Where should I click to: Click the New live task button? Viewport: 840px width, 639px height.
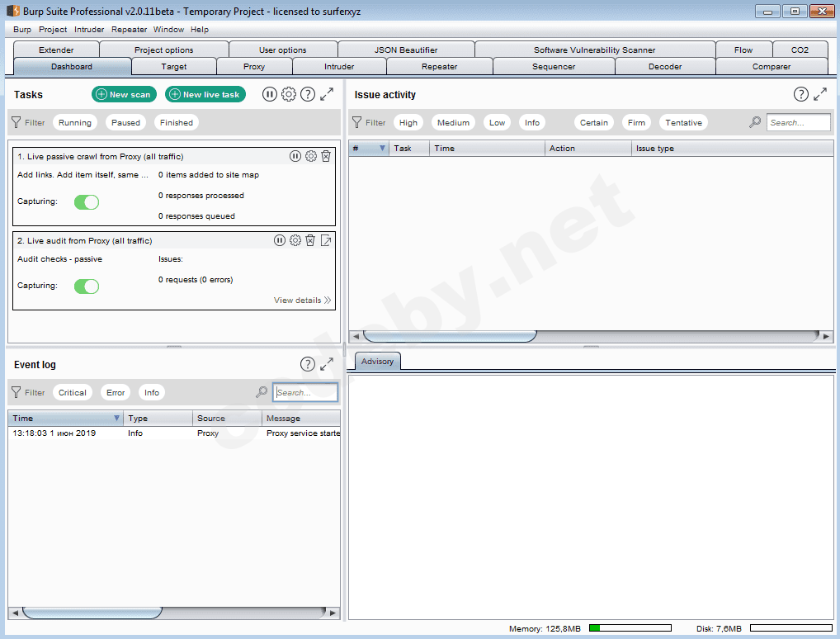205,94
